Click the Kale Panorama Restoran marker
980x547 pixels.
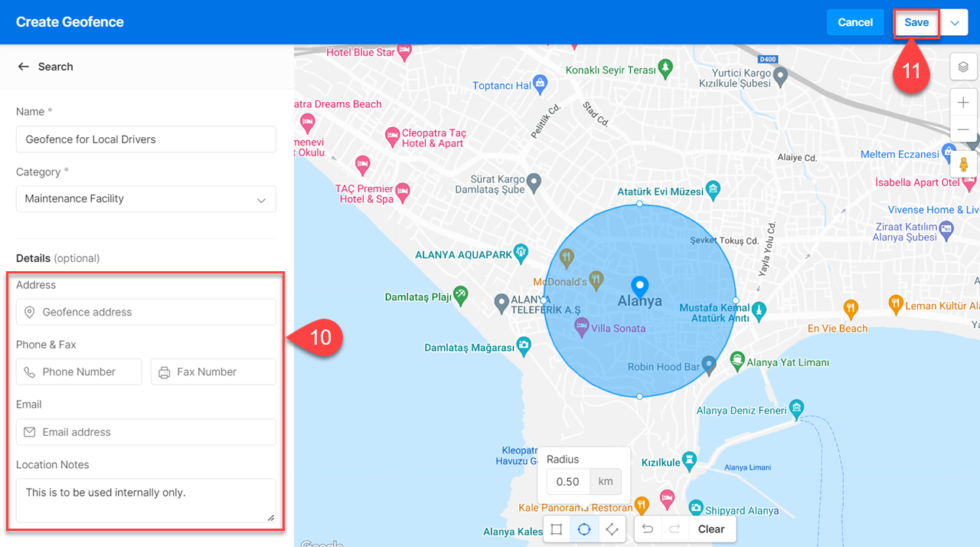(642, 504)
